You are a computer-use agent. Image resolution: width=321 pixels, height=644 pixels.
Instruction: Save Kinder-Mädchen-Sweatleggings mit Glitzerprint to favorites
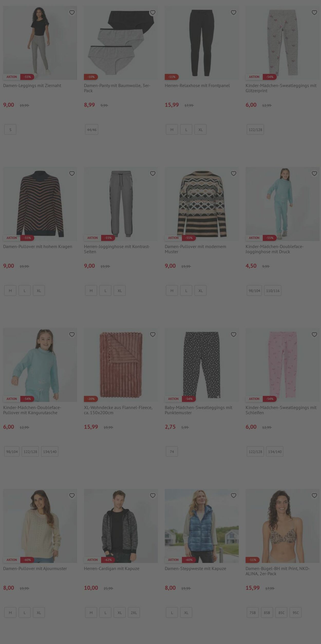tap(314, 13)
